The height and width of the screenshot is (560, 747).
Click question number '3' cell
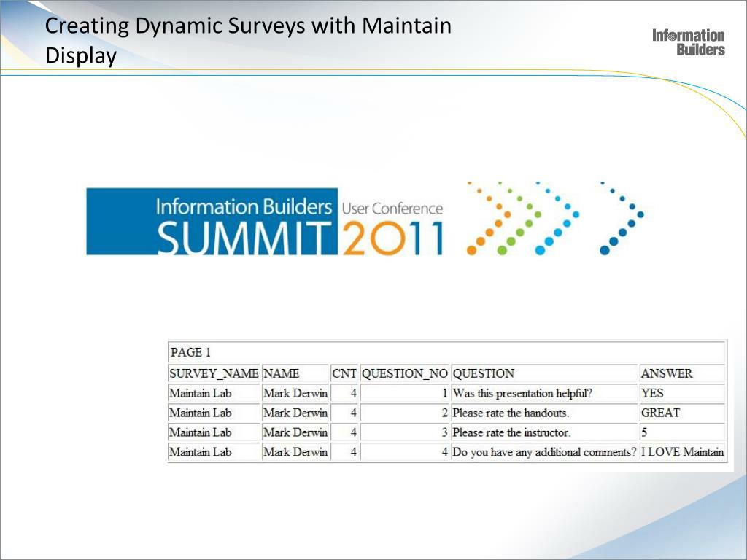404,432
